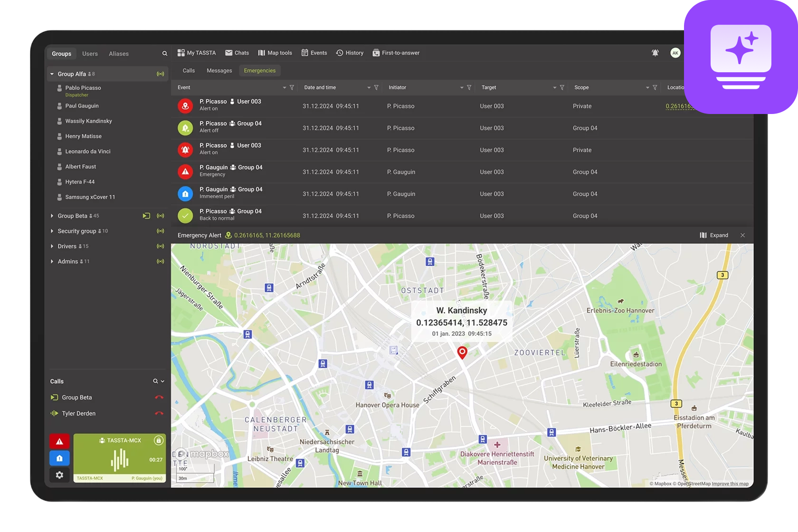Open the My TASSTA dashboard

197,53
